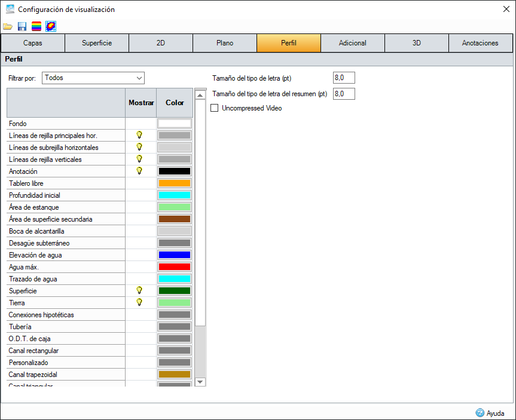The width and height of the screenshot is (516, 420).
Task: Change the red Agua máx. color swatch
Action: point(175,266)
